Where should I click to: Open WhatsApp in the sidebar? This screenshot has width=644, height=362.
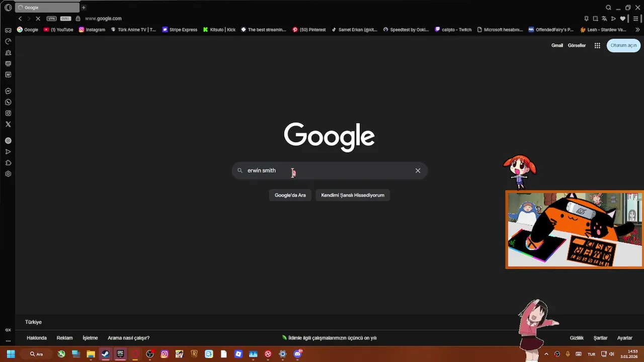click(8, 103)
